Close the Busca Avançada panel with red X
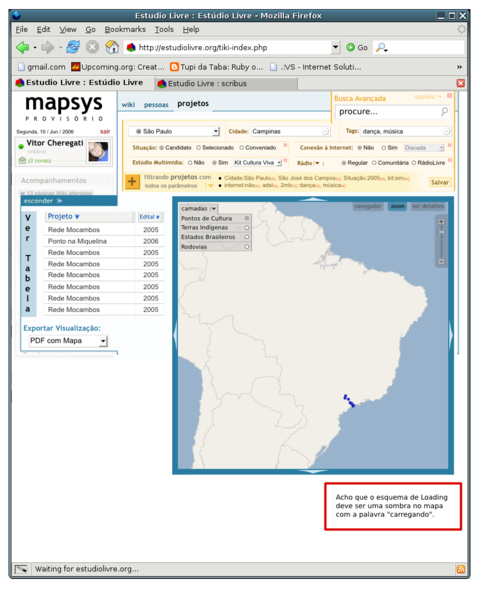This screenshot has width=479, height=600. click(x=450, y=96)
